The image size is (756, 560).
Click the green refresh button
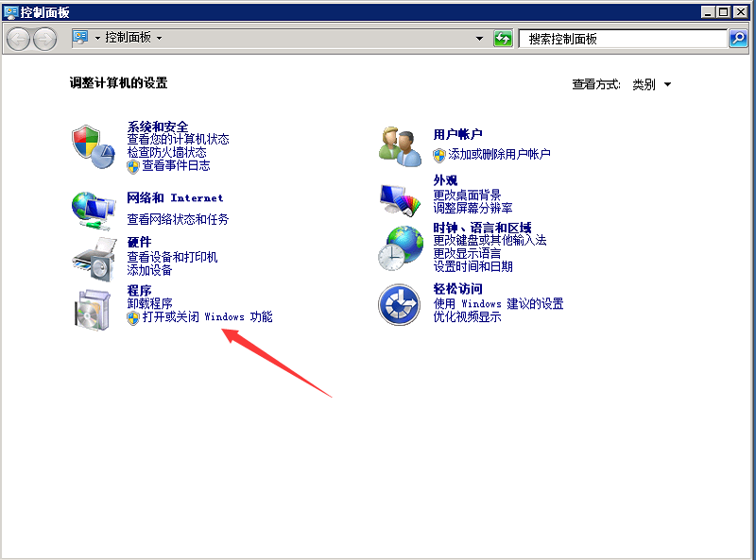pyautogui.click(x=503, y=38)
